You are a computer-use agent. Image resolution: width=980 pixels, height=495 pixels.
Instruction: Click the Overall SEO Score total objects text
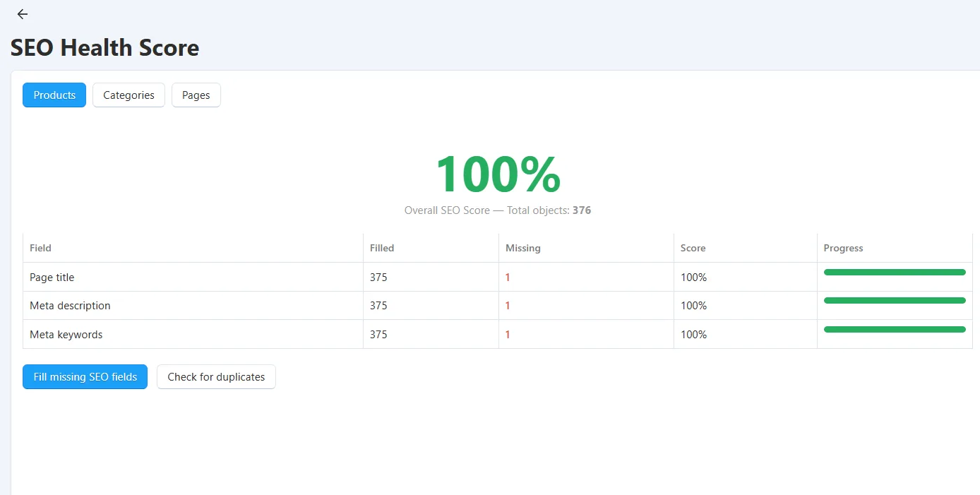coord(498,210)
